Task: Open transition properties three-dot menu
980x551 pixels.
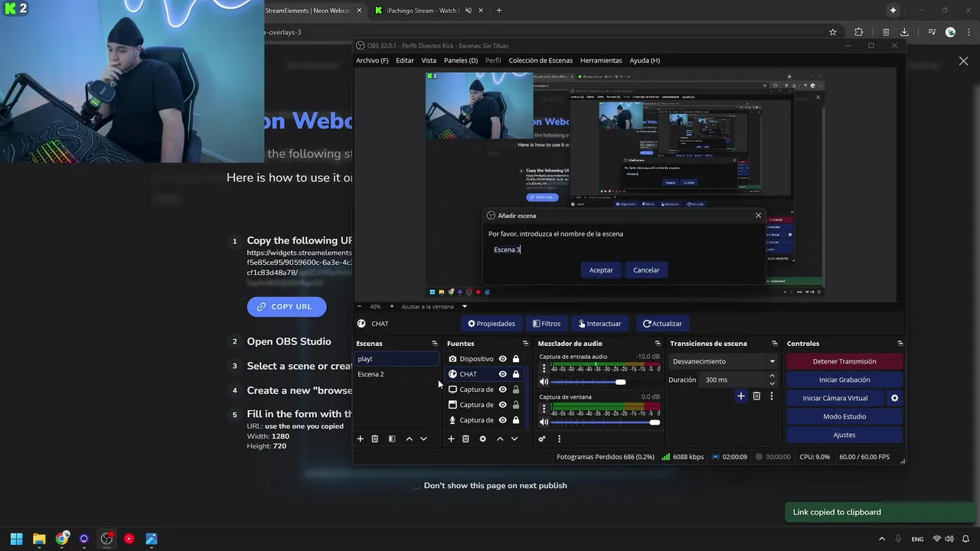Action: (772, 396)
